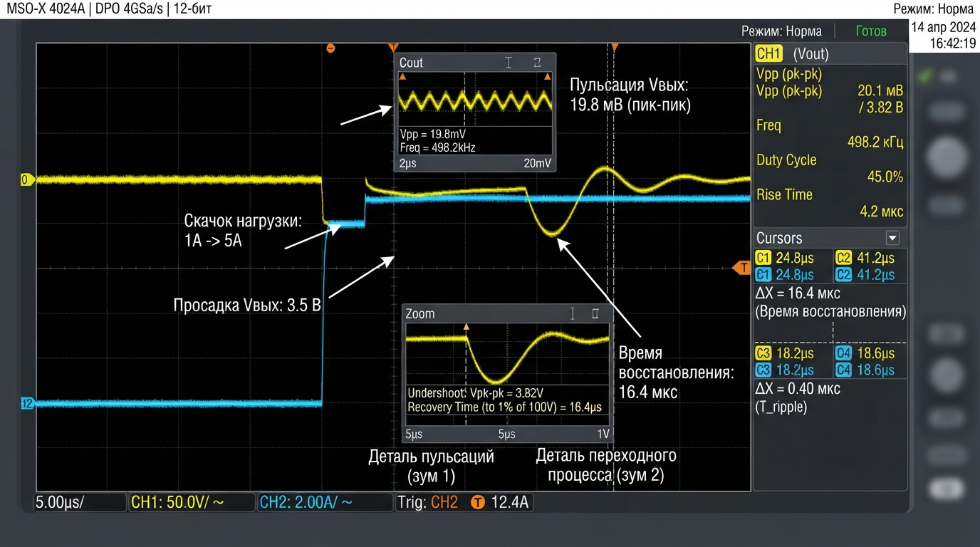Open the Cursors panel dropdown arrow
The image size is (980, 547).
click(x=892, y=238)
